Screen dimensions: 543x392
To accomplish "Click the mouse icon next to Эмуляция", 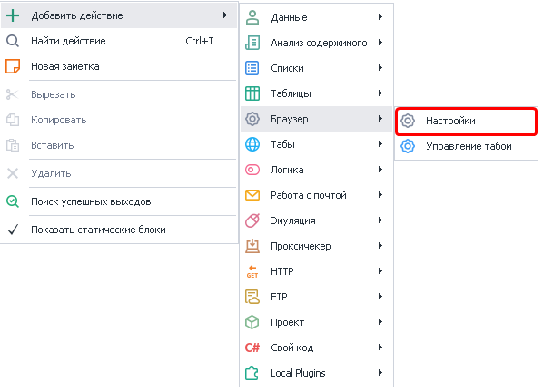I will tap(252, 220).
